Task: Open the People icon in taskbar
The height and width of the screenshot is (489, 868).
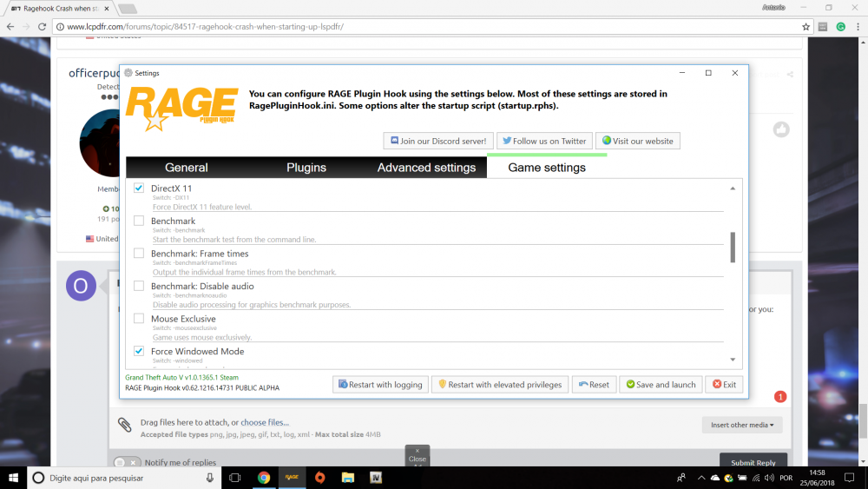Action: point(681,478)
